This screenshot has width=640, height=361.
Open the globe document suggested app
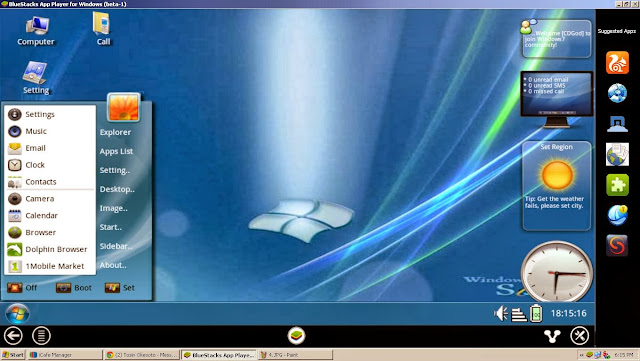point(617,154)
